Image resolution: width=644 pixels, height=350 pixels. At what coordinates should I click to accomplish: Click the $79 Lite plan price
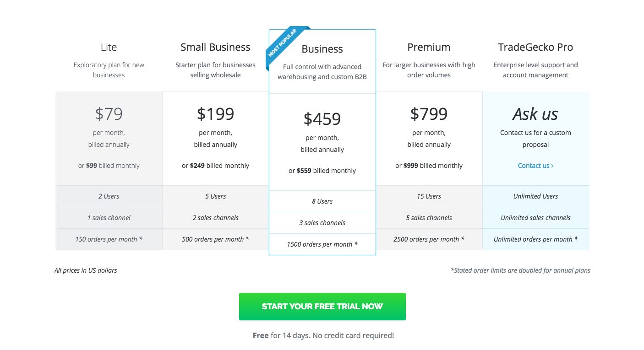[109, 113]
